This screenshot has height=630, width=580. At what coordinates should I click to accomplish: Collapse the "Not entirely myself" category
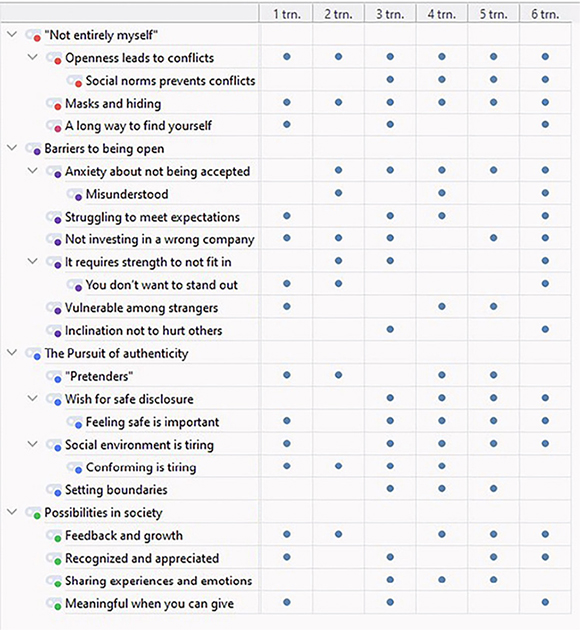(x=12, y=35)
